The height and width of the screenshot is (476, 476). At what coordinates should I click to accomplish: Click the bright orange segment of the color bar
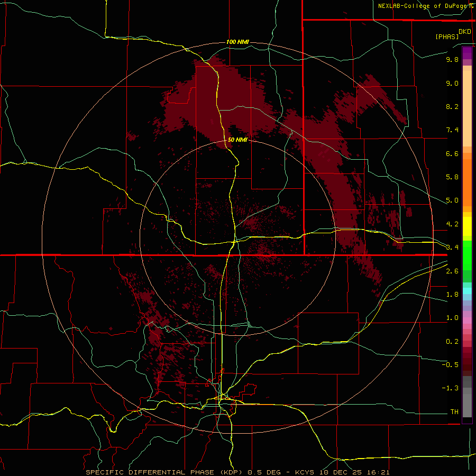(467, 182)
